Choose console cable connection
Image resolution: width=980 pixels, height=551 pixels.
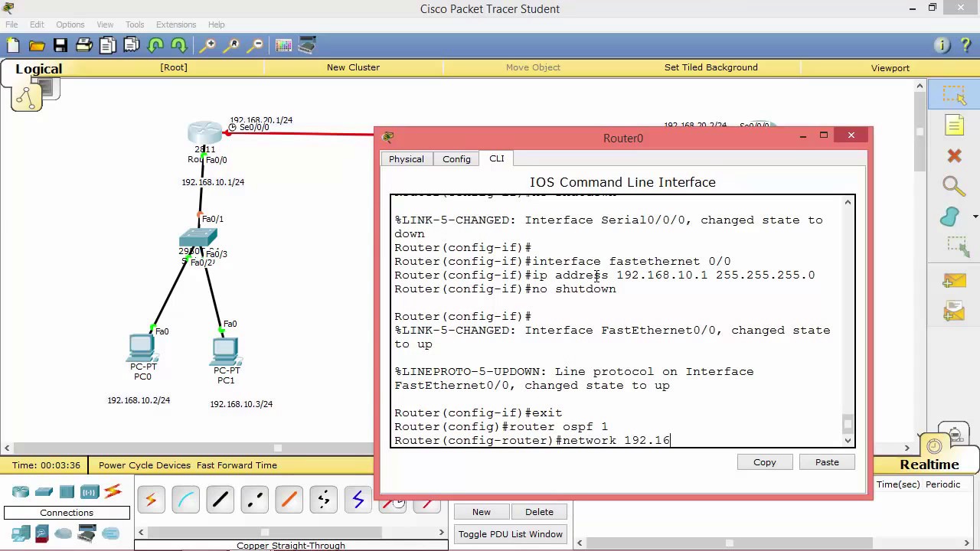pyautogui.click(x=186, y=500)
